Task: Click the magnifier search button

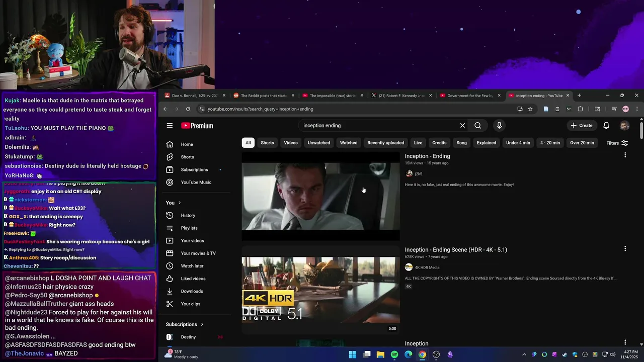Action: coord(478,126)
